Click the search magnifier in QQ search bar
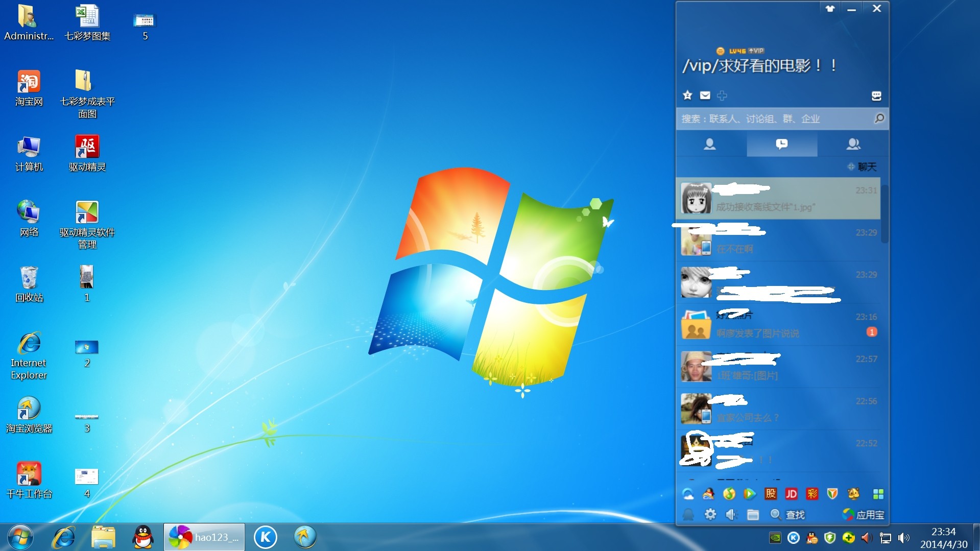Screen dimensions: 980x551 pyautogui.click(x=879, y=118)
